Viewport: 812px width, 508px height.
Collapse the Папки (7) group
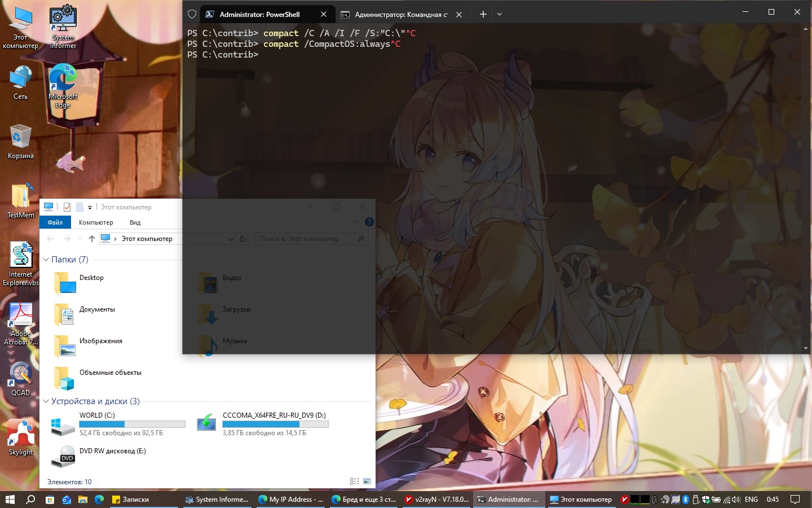(x=46, y=260)
